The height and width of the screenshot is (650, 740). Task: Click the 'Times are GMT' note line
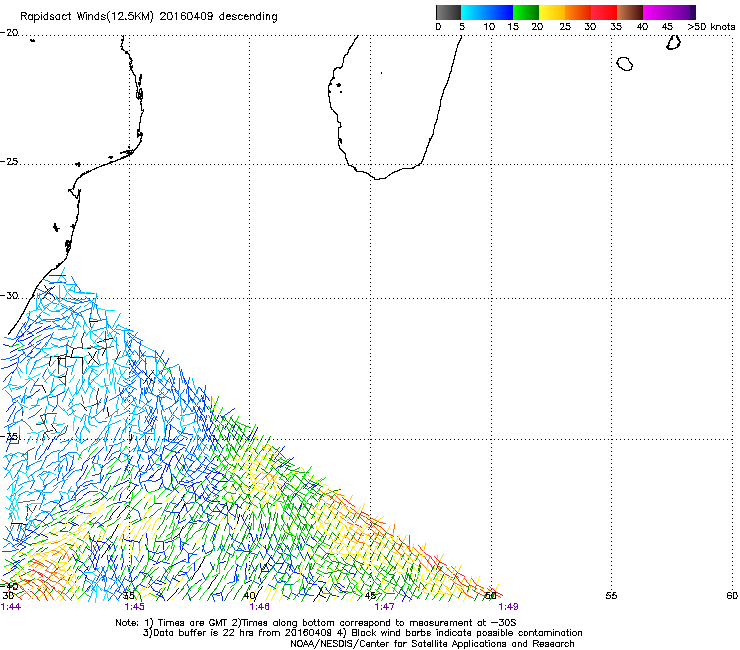coord(316,623)
